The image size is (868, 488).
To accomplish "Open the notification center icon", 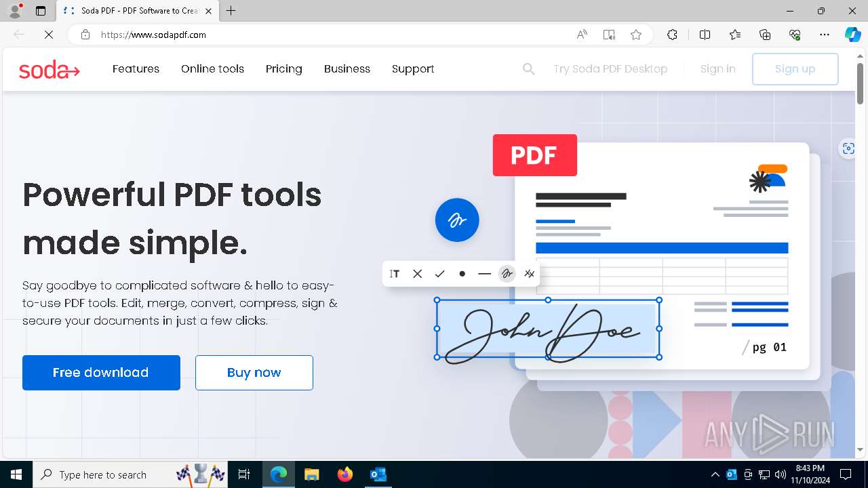I will click(x=846, y=474).
